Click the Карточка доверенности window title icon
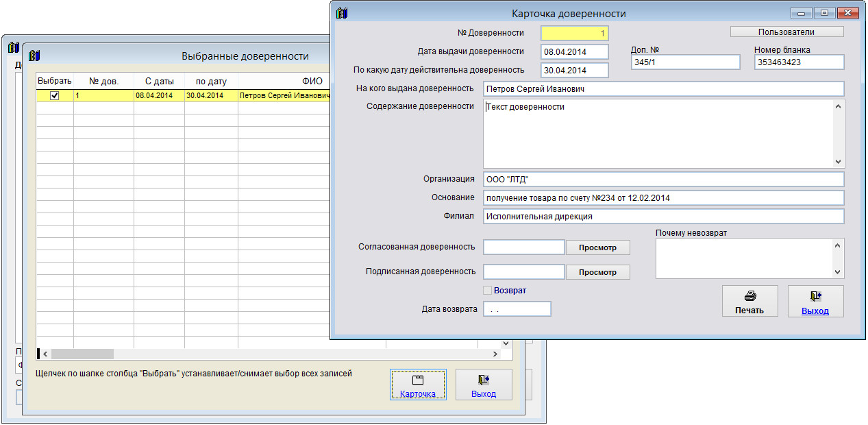The width and height of the screenshot is (868, 425). click(x=343, y=12)
